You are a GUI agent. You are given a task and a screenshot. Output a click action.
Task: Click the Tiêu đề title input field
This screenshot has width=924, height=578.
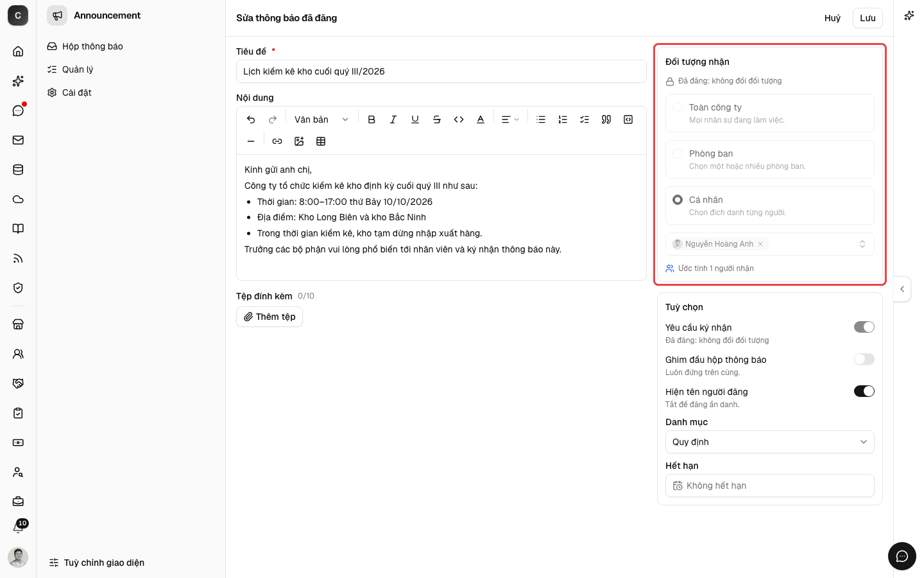pyautogui.click(x=441, y=71)
